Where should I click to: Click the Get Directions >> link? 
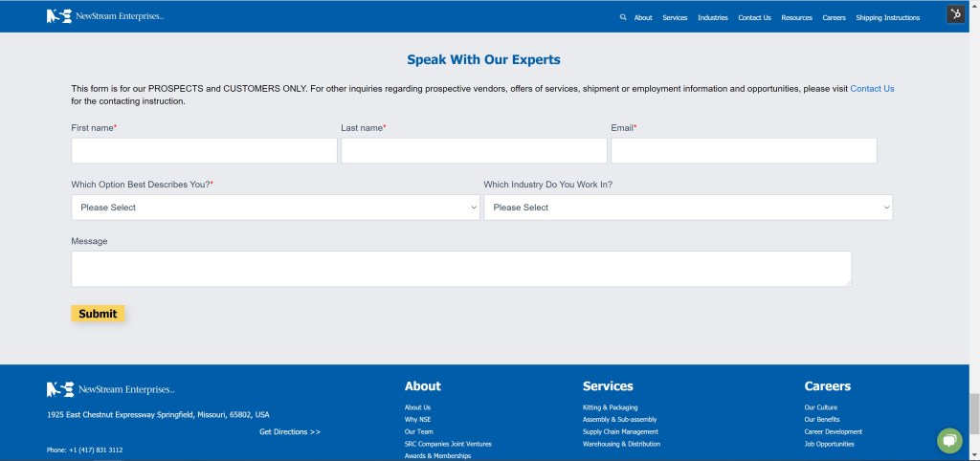point(289,431)
